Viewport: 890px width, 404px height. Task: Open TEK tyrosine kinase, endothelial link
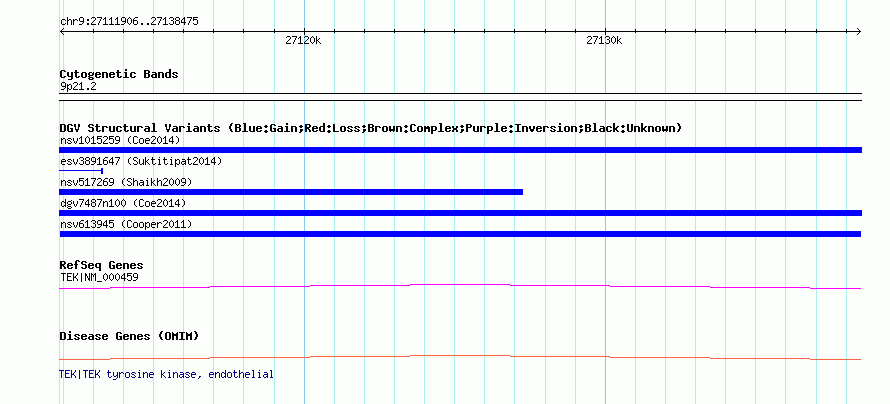coord(166,374)
